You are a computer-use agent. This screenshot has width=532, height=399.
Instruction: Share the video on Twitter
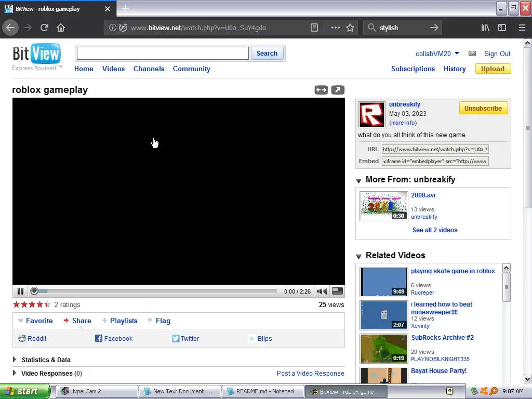185,338
